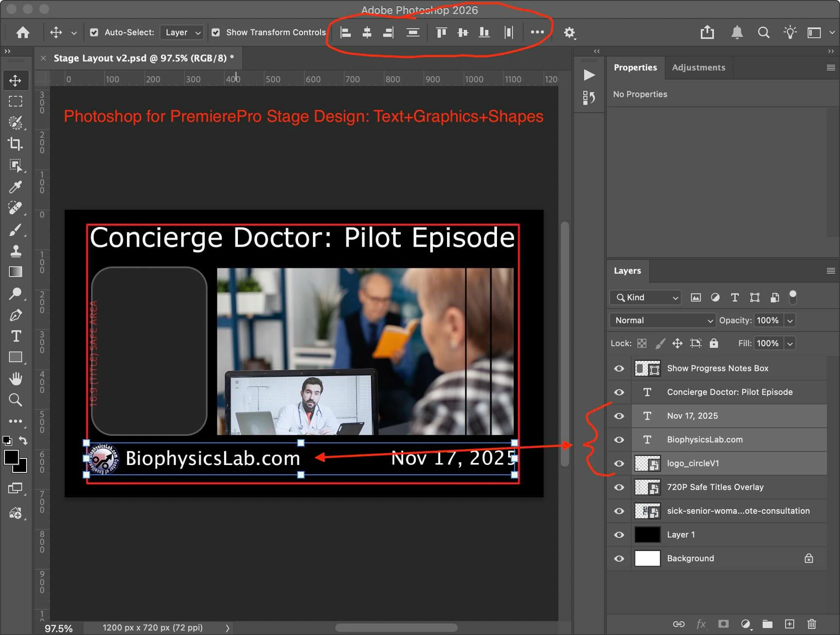The height and width of the screenshot is (635, 840).
Task: Select the Pen tool
Action: [16, 315]
